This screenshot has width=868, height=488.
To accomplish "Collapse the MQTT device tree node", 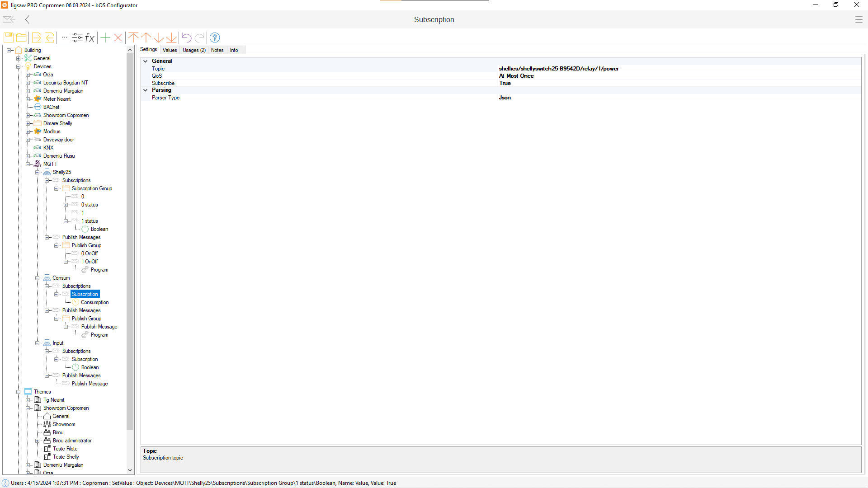I will [x=28, y=164].
